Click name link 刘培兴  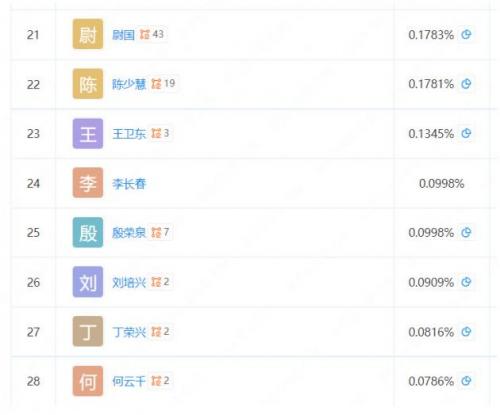point(129,282)
